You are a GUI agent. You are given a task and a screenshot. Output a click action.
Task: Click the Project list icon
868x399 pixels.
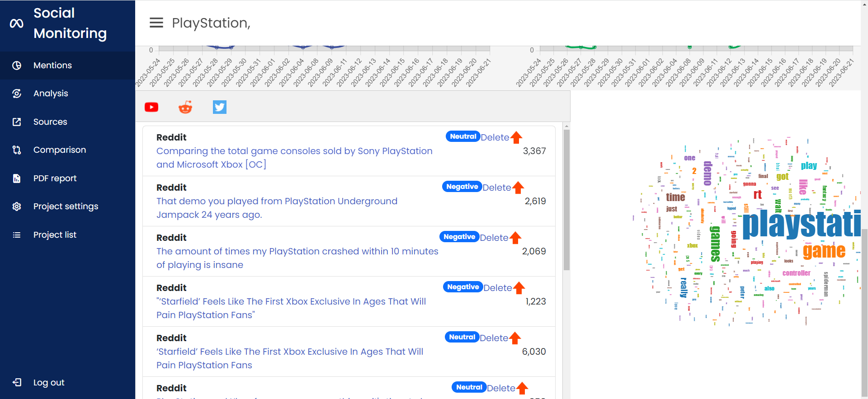click(x=17, y=235)
